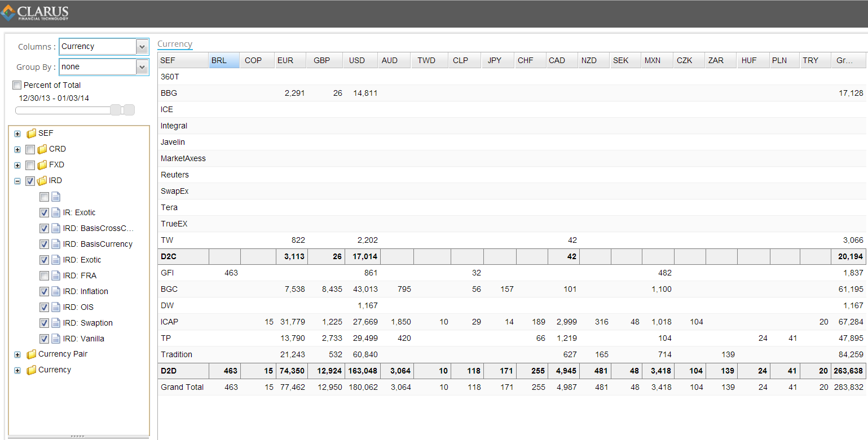Uncheck the IRD folder checkbox
This screenshot has height=440, width=868.
pyautogui.click(x=30, y=181)
